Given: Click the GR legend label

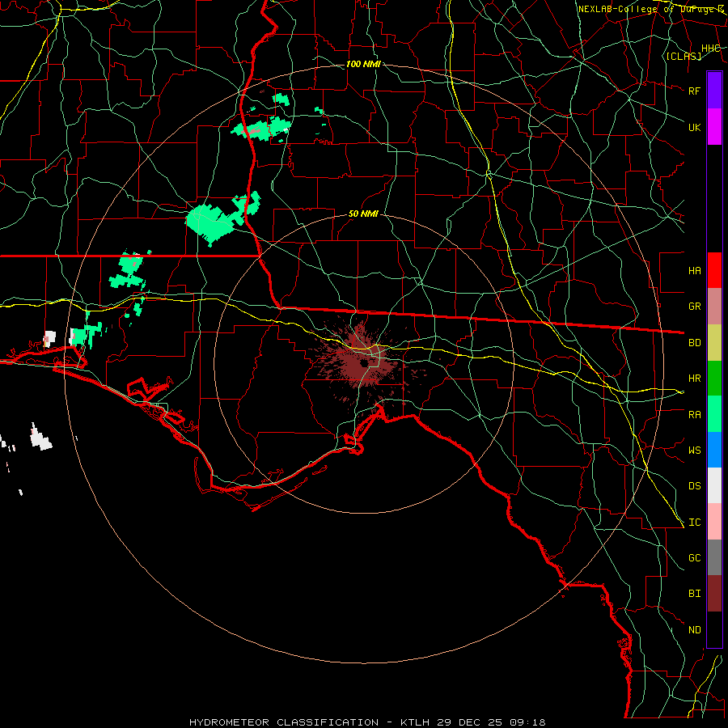Looking at the screenshot, I should coord(694,307).
